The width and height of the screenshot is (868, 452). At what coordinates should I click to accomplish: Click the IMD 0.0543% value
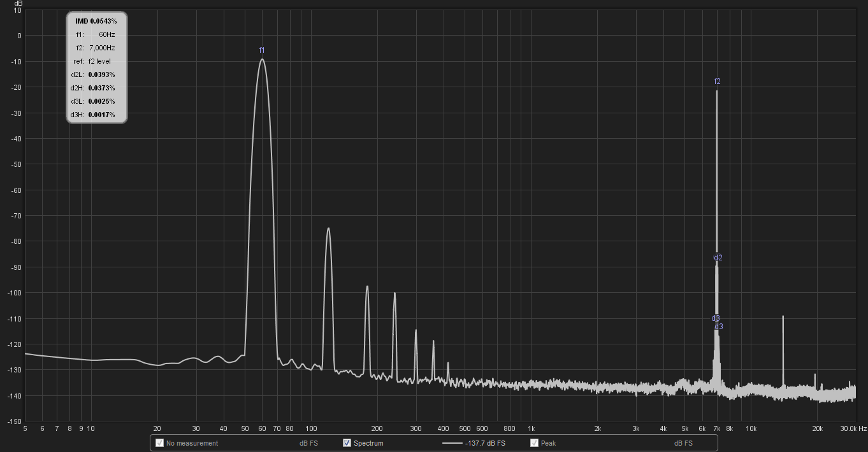click(96, 21)
